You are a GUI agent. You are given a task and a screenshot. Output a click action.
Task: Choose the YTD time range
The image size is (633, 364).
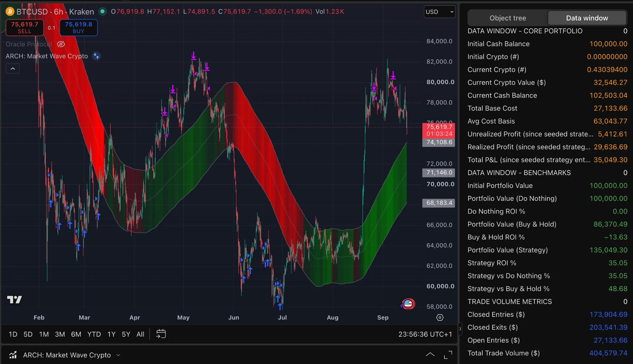(x=94, y=334)
